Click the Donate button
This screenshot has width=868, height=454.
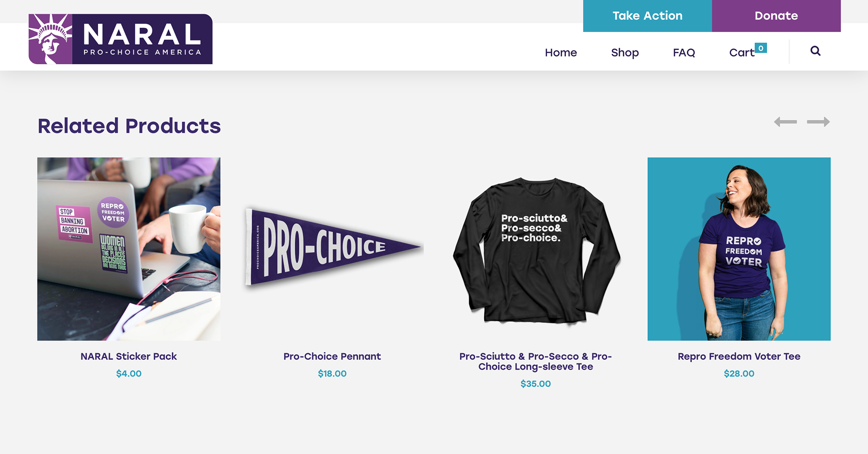coord(776,16)
